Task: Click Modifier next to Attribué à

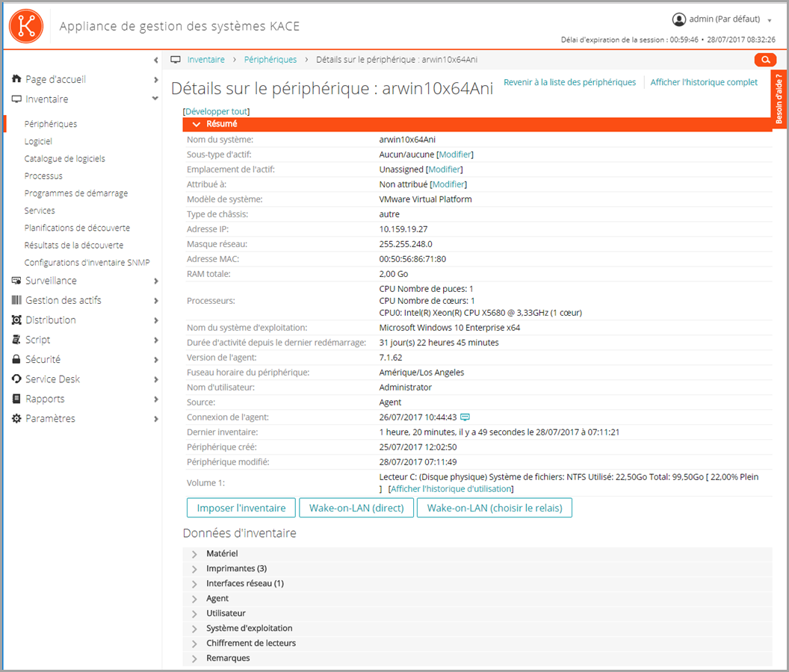Action: [448, 184]
